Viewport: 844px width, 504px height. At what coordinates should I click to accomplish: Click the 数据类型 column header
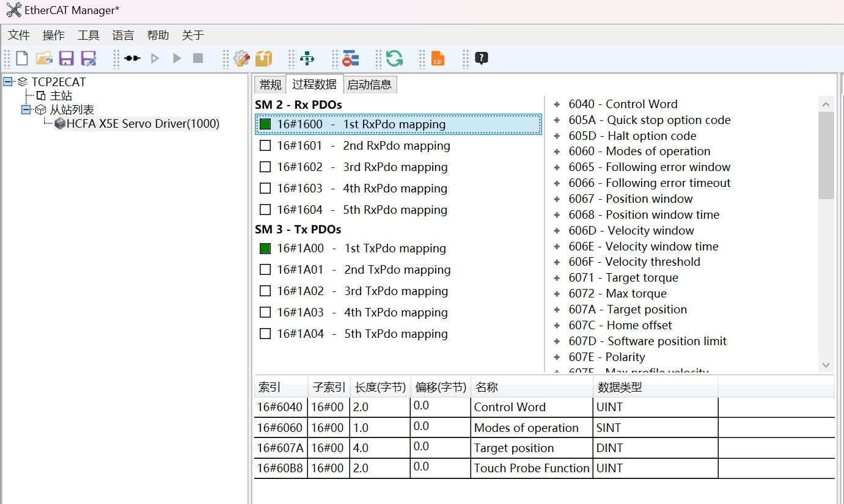pos(655,387)
